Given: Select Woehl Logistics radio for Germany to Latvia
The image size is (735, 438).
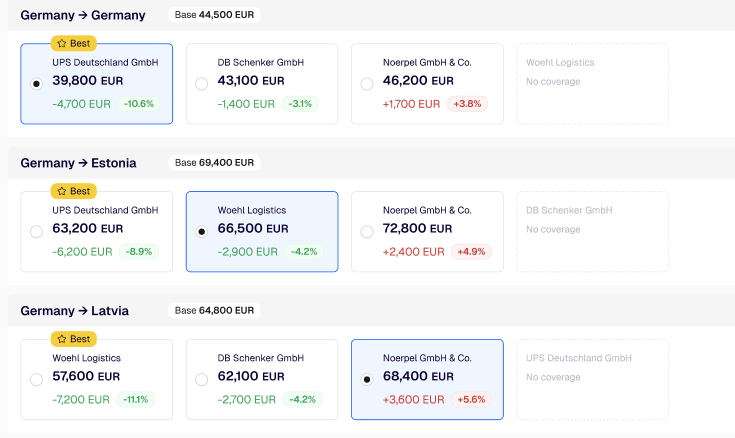Looking at the screenshot, I should (36, 379).
